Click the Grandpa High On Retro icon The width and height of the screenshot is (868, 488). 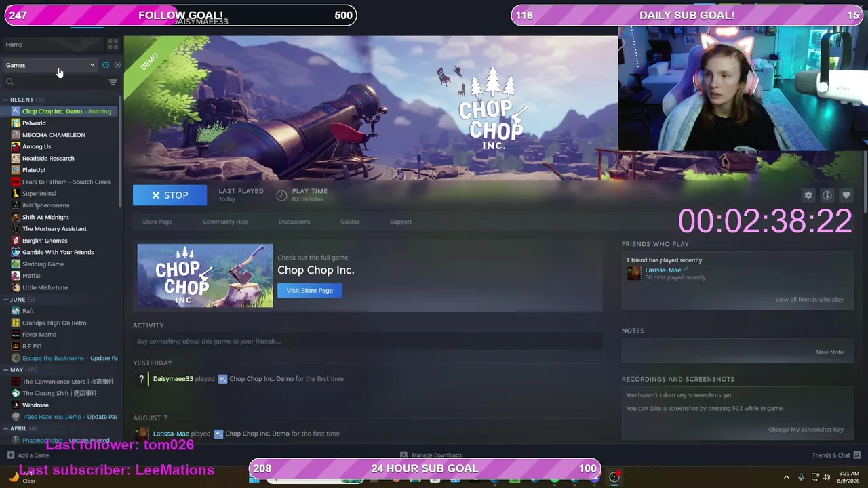pyautogui.click(x=16, y=323)
